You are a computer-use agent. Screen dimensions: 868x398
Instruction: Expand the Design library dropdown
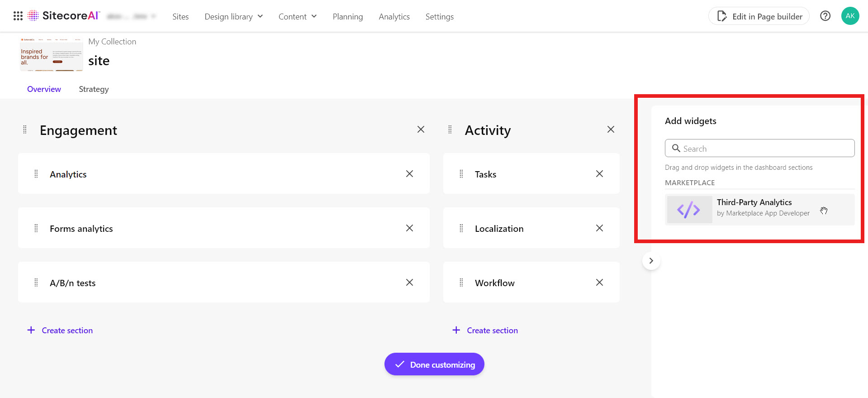(x=234, y=17)
